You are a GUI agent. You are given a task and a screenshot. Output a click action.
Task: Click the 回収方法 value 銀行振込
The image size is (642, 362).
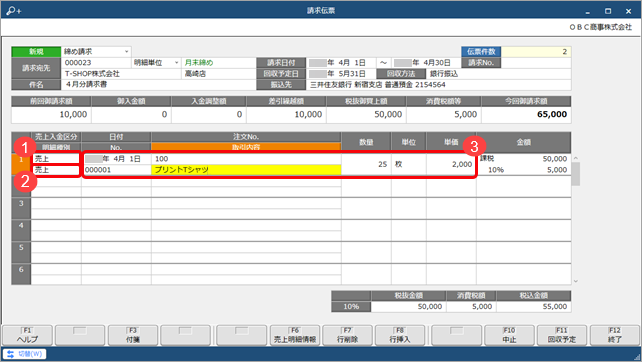444,74
